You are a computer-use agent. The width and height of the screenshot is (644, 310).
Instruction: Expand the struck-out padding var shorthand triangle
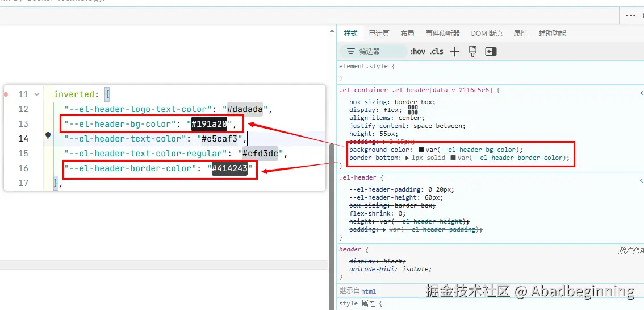[384, 230]
